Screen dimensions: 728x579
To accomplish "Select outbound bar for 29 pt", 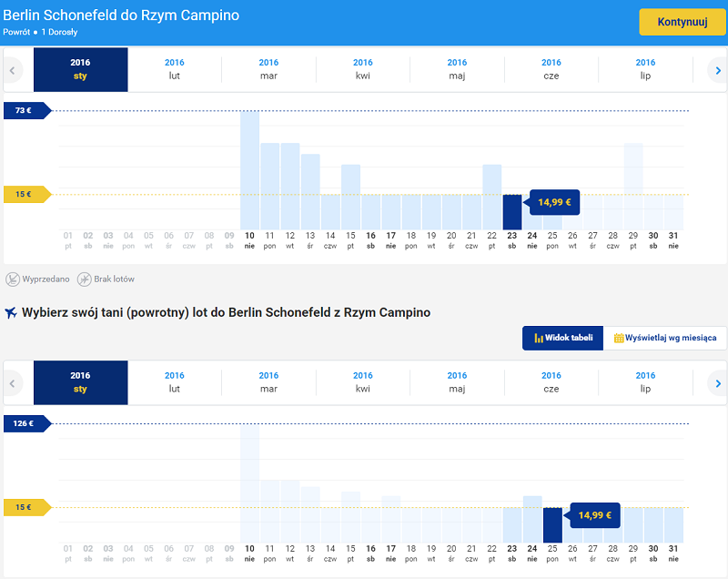I will pyautogui.click(x=633, y=187).
